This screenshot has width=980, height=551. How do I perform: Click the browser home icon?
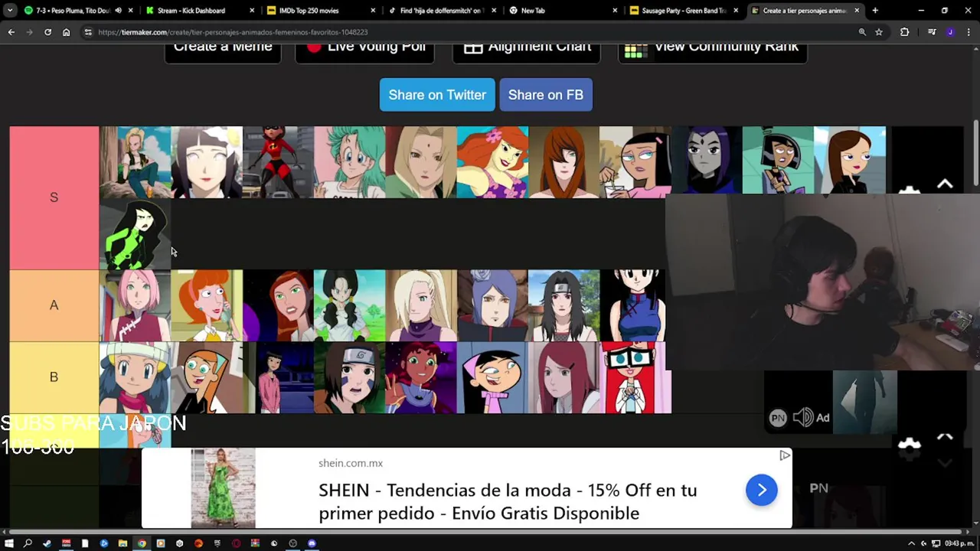tap(66, 32)
